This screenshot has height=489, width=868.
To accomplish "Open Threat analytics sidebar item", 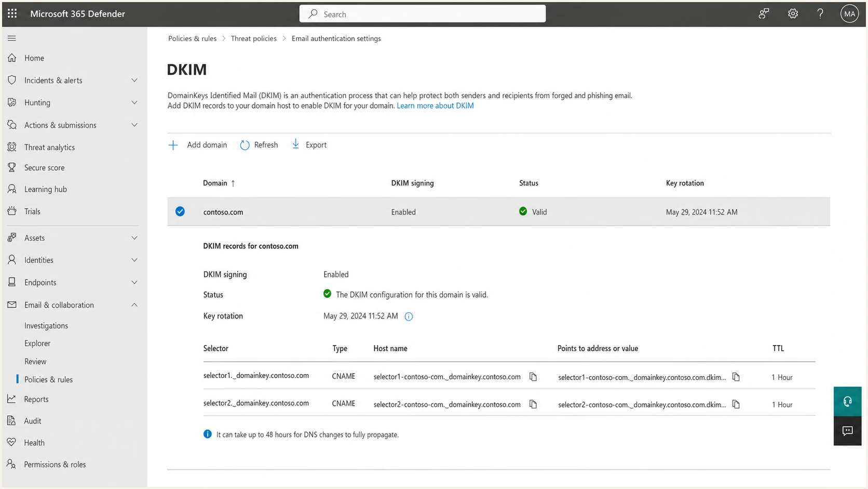I will click(x=49, y=147).
